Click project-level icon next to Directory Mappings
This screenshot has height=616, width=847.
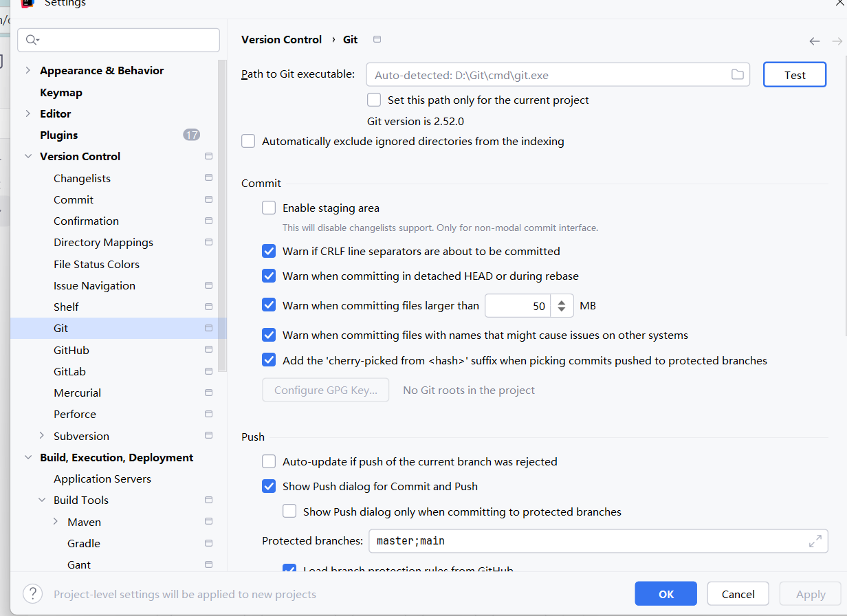point(208,242)
